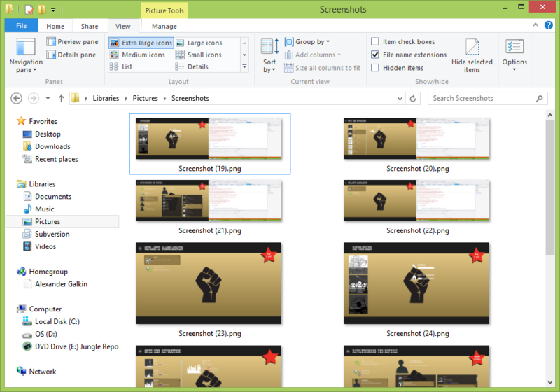Open Downloads in Favorites
The height and width of the screenshot is (392, 560).
[47, 146]
